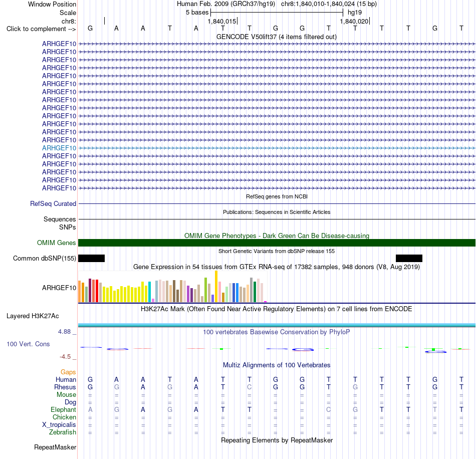This screenshot has width=476, height=459.
Task: Click the 100 Vert. Cons track label
Action: [x=28, y=344]
